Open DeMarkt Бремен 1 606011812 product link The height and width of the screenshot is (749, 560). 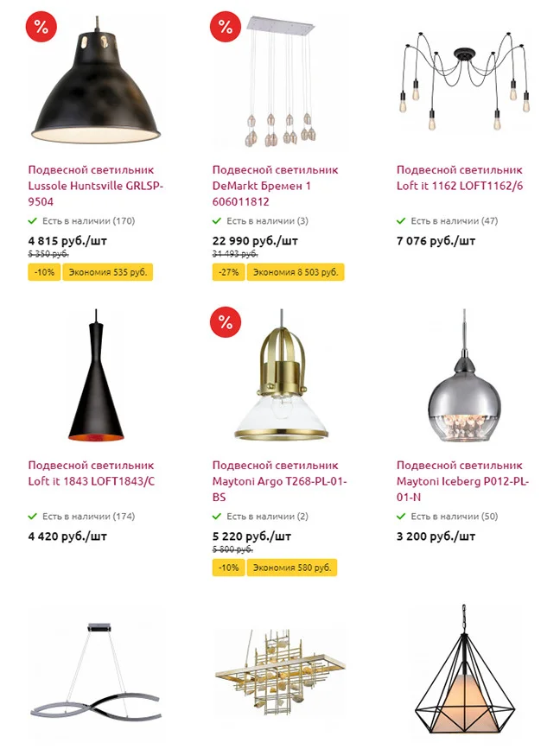click(275, 186)
